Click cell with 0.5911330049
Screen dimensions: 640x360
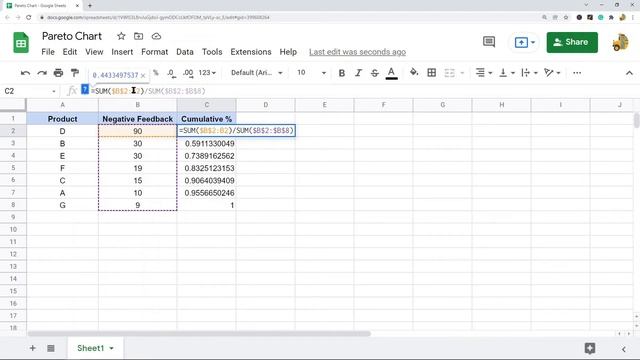coord(207,144)
